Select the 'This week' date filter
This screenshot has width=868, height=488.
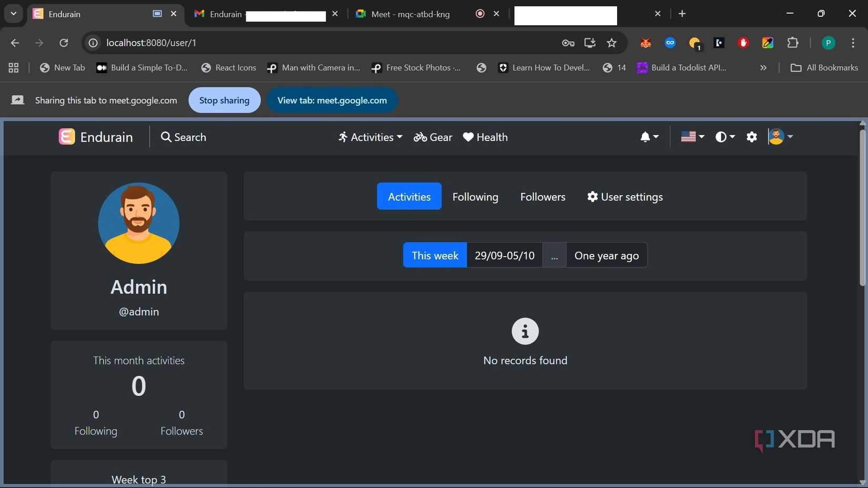[435, 255]
